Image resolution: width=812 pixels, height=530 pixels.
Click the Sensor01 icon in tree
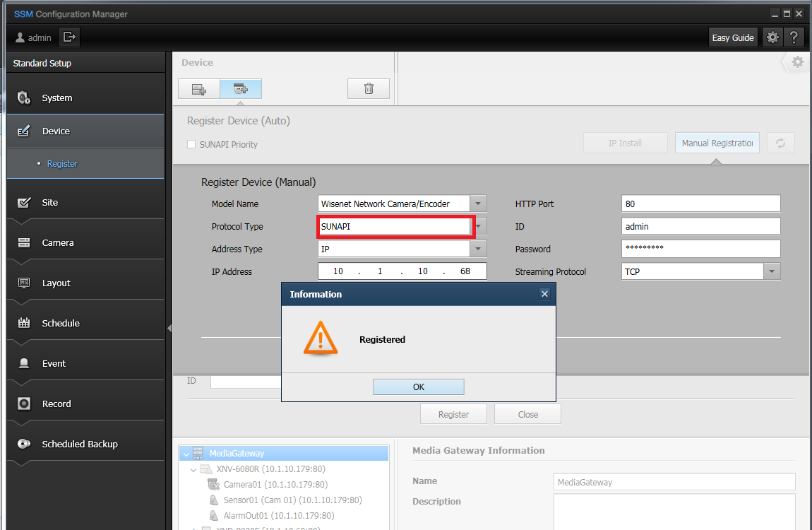214,500
